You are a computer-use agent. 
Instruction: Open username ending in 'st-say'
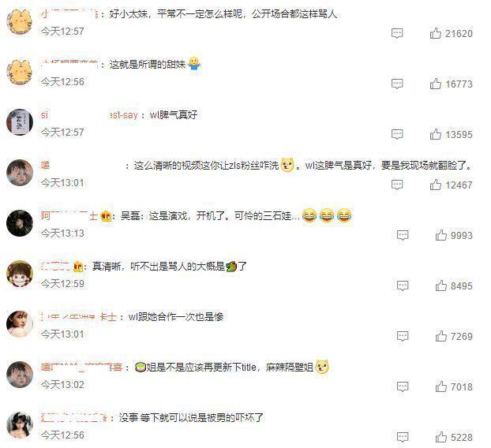tap(89, 115)
